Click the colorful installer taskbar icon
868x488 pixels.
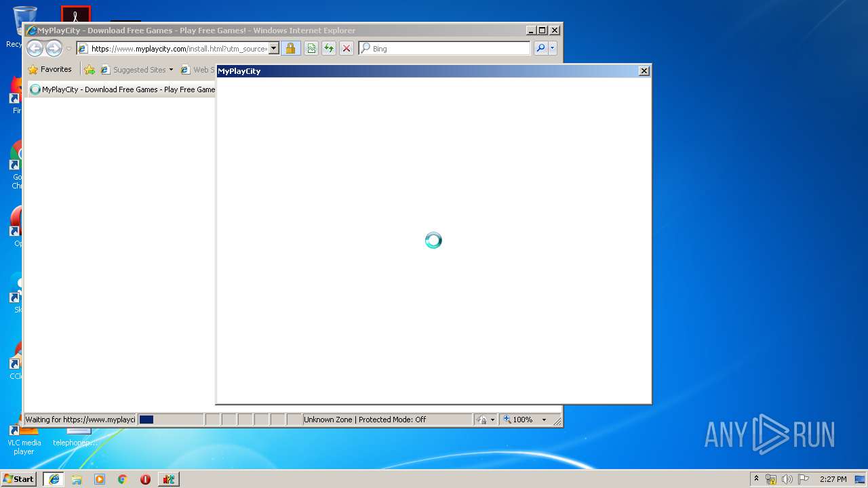(168, 479)
